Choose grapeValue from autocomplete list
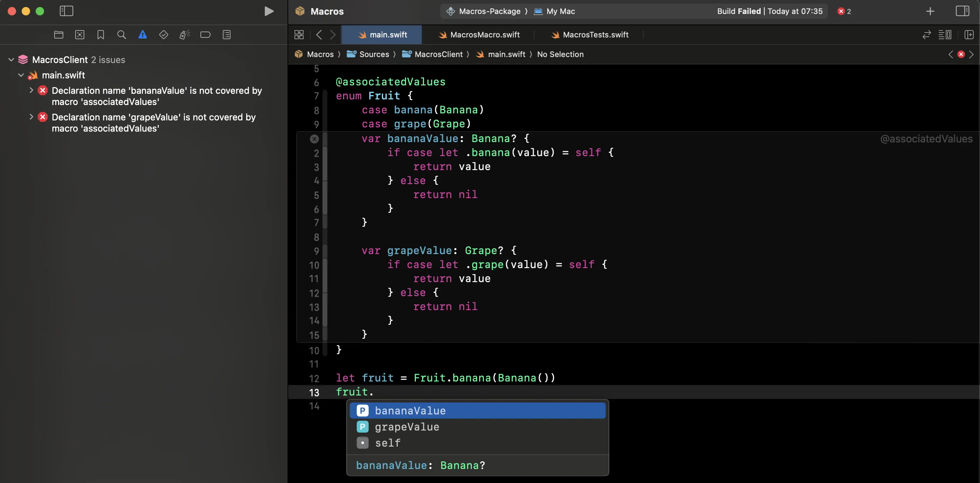The width and height of the screenshot is (980, 483). 407,427
